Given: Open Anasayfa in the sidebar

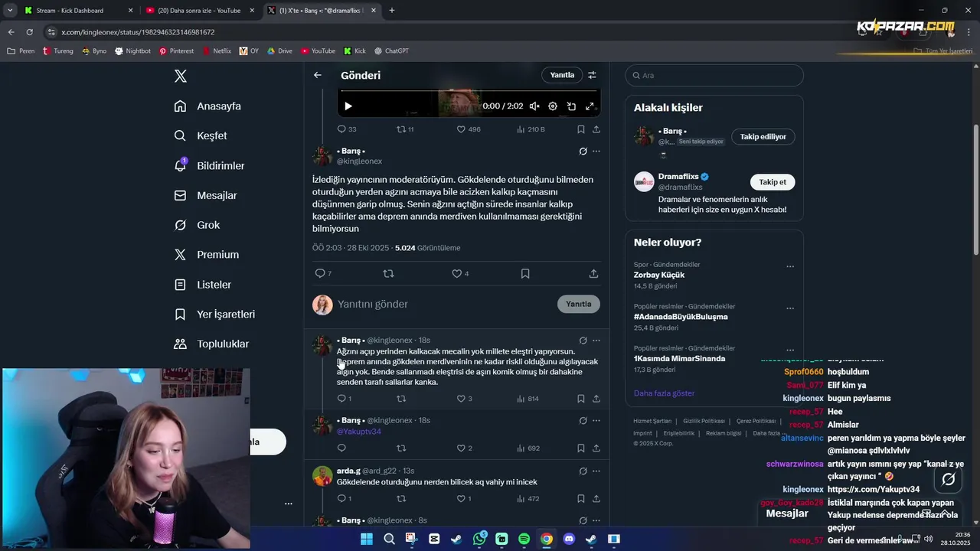Looking at the screenshot, I should pyautogui.click(x=207, y=106).
